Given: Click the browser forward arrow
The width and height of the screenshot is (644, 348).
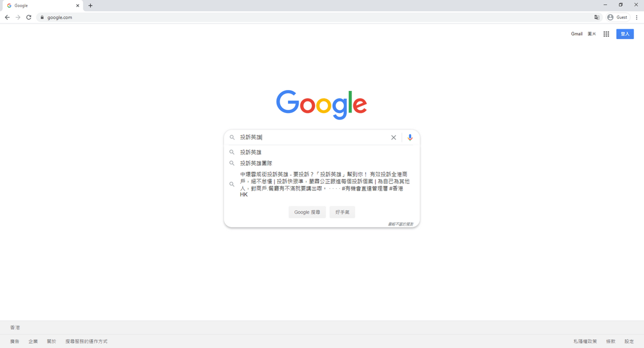Looking at the screenshot, I should pos(18,17).
